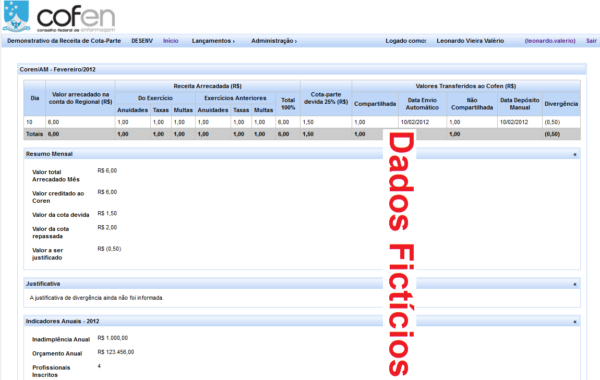
Task: Click day 10 cell in table
Action: (x=34, y=122)
